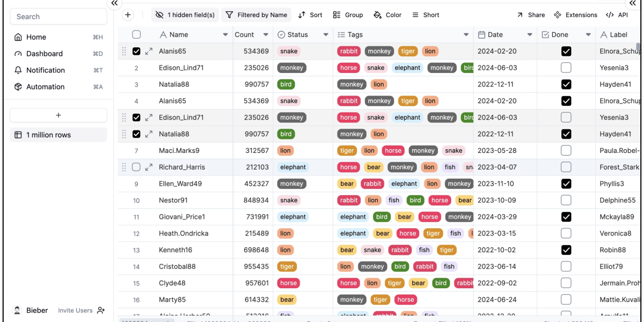Select the Richard_Harris row checkbox
Viewport: 644px width, 322px height.
click(136, 167)
